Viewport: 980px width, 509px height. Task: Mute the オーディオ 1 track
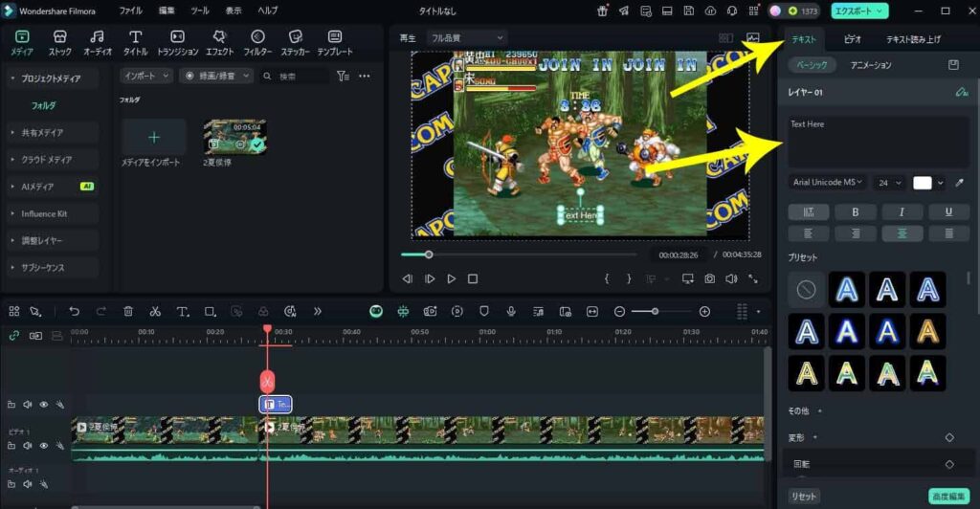point(28,484)
